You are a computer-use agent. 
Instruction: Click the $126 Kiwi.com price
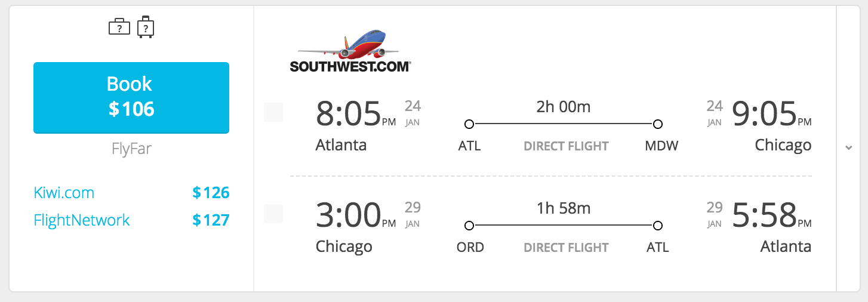[x=211, y=193]
